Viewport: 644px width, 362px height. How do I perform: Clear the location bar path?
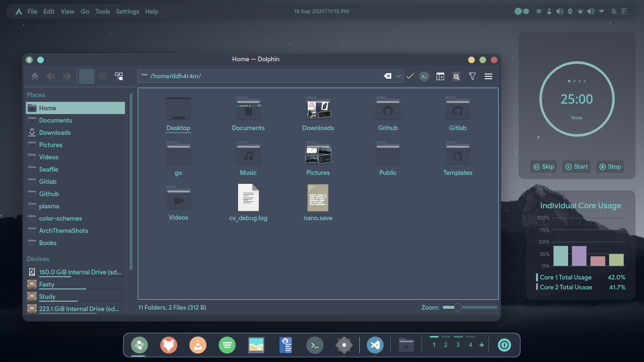tap(388, 76)
